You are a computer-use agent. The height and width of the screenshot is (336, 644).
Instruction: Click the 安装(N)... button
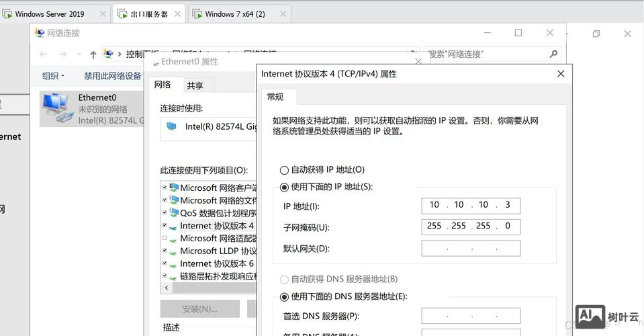point(199,308)
